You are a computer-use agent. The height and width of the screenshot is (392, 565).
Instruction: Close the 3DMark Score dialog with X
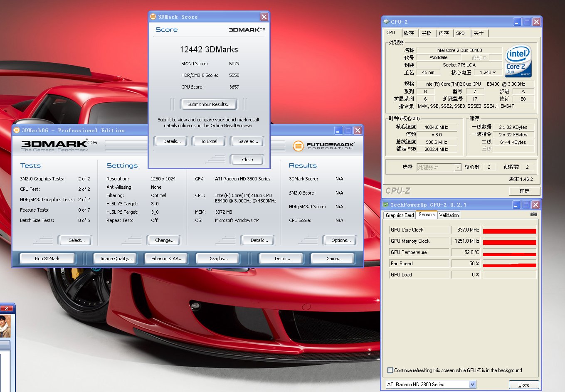coord(264,17)
